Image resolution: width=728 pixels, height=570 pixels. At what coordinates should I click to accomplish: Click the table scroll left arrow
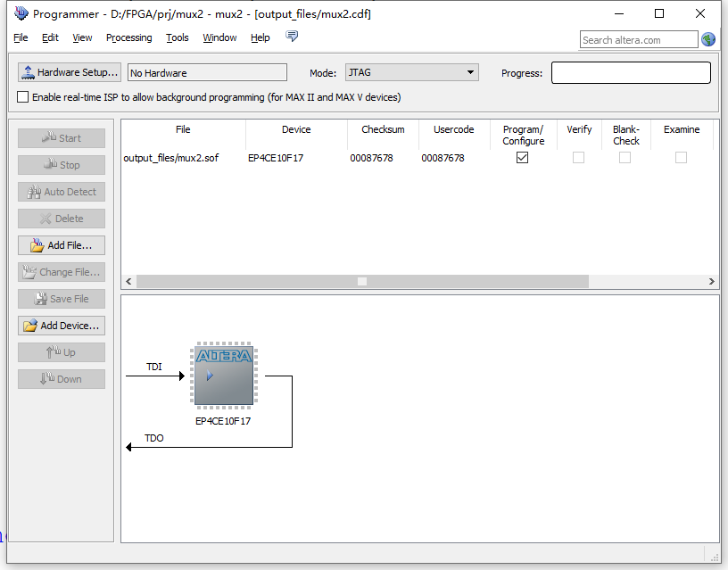pos(128,281)
